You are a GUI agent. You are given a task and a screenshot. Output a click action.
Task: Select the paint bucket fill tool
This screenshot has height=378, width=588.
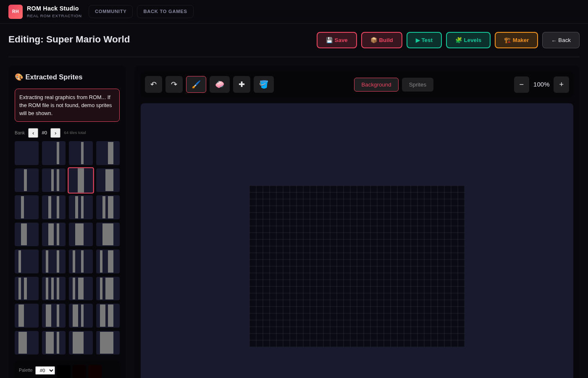(264, 84)
